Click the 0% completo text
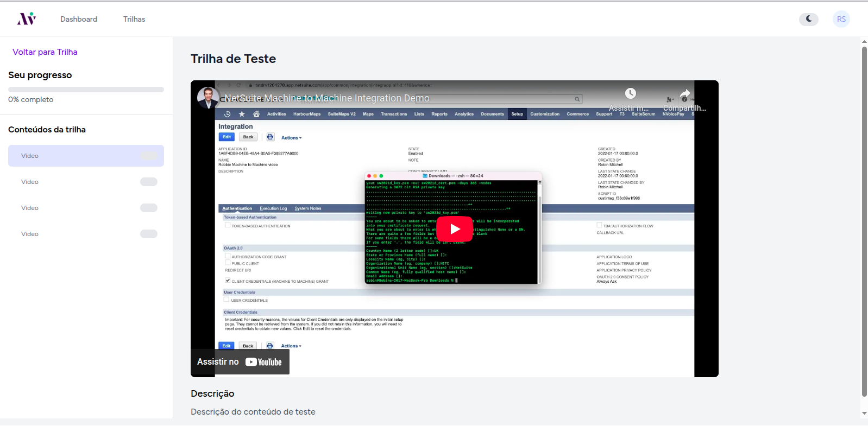 coord(31,99)
